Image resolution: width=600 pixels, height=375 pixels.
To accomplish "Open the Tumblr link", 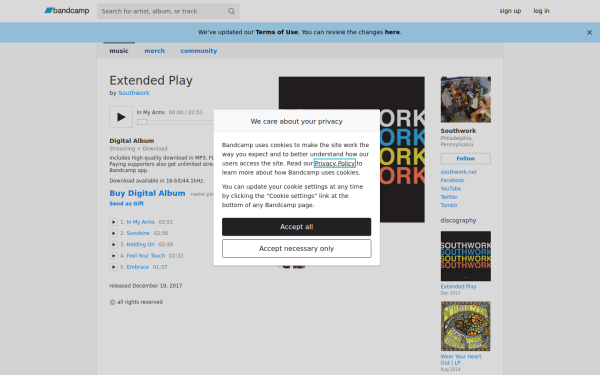I will click(449, 205).
